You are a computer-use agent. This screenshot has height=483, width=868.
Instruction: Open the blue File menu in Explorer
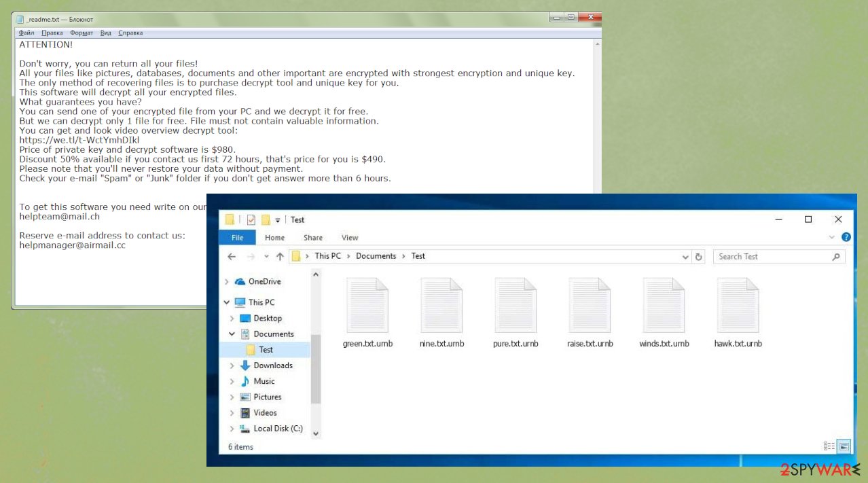tap(237, 237)
